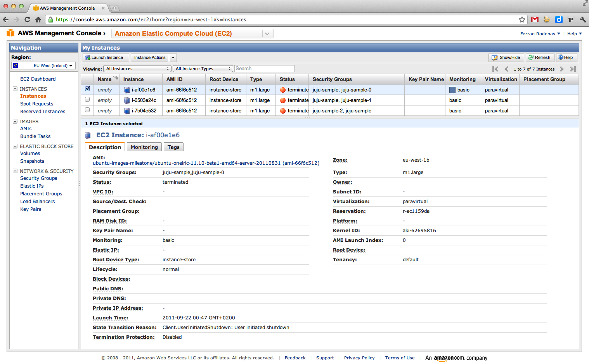Go to browser home icon

coord(38,19)
